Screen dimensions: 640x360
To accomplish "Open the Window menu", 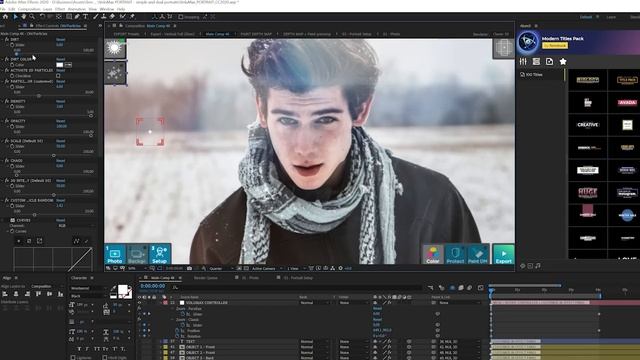I will pyautogui.click(x=107, y=9).
